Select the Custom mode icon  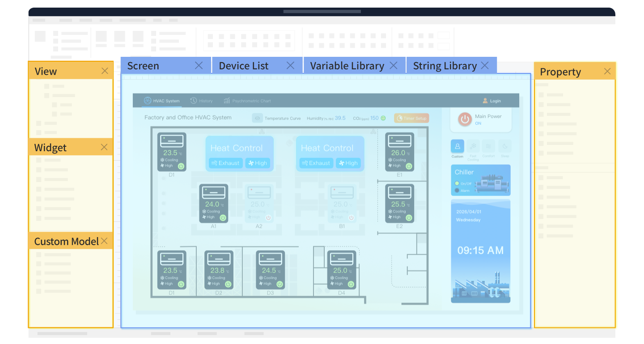coord(457,146)
